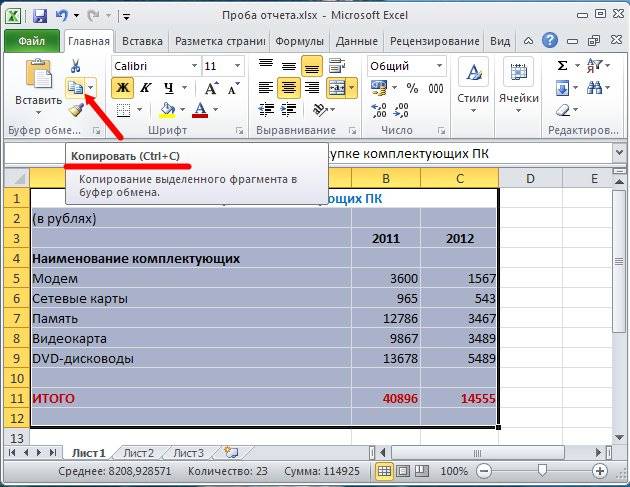Align text to top icon
Image resolution: width=630 pixels, height=487 pixels.
[266, 65]
